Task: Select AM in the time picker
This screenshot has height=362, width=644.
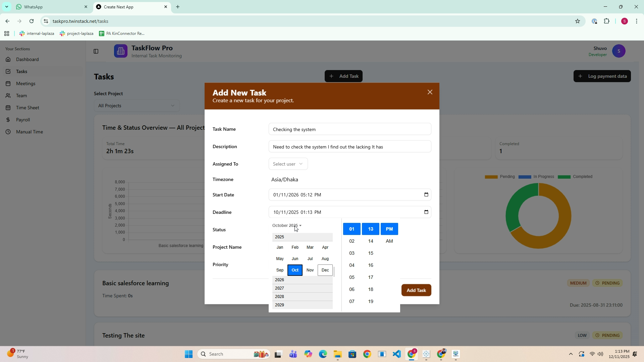Action: tap(389, 241)
